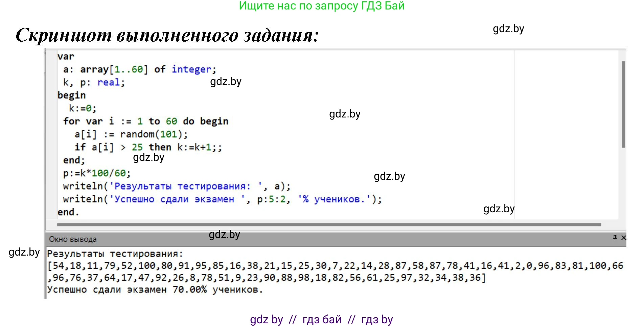Click the 'for var i' loop line
Viewport: 644px width, 327px height.
(x=145, y=121)
